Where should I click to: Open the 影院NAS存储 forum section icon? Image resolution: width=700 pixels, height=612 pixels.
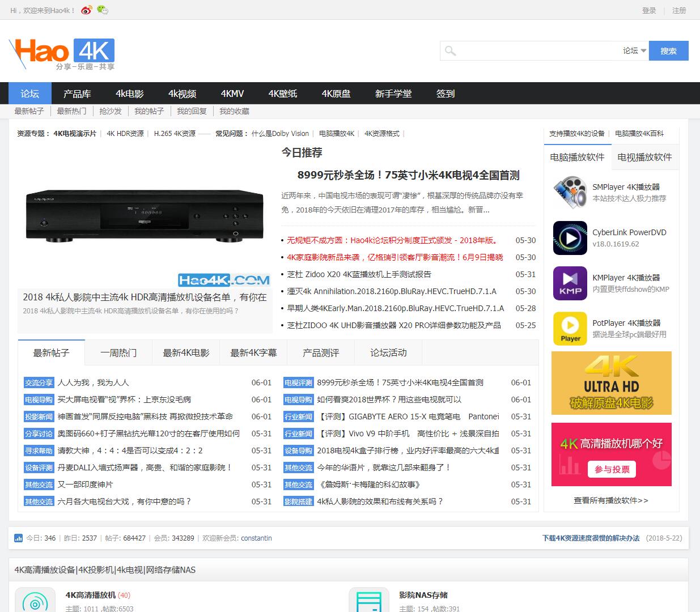[x=369, y=600]
